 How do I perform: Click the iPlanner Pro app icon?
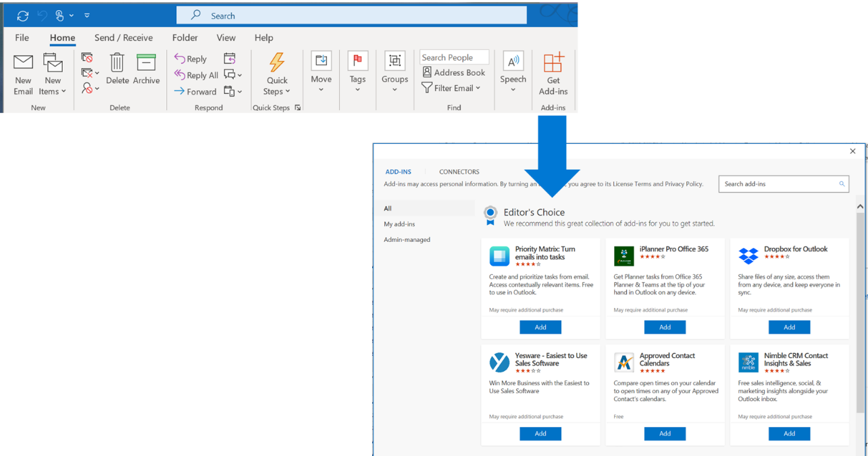(x=624, y=256)
